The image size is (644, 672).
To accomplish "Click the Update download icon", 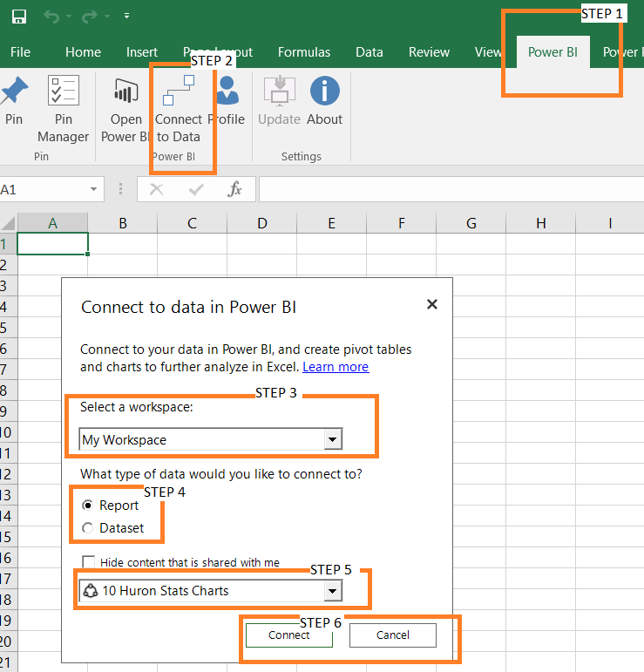I will click(280, 91).
